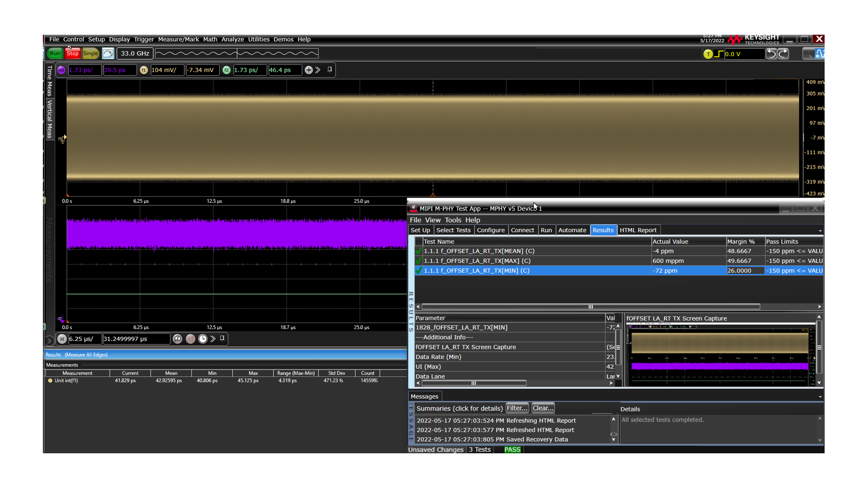Switch to the HTML Report tab
This screenshot has width=868, height=488.
click(638, 230)
